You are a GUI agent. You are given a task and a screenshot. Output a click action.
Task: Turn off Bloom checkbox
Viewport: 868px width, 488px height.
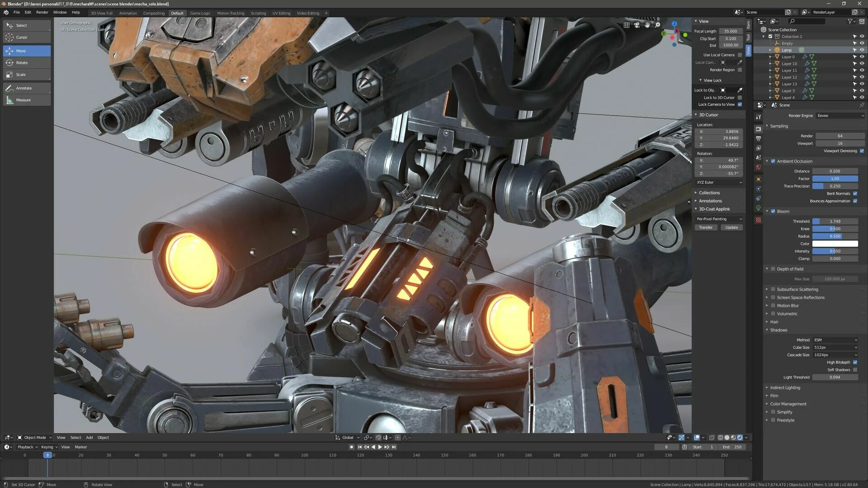point(773,211)
